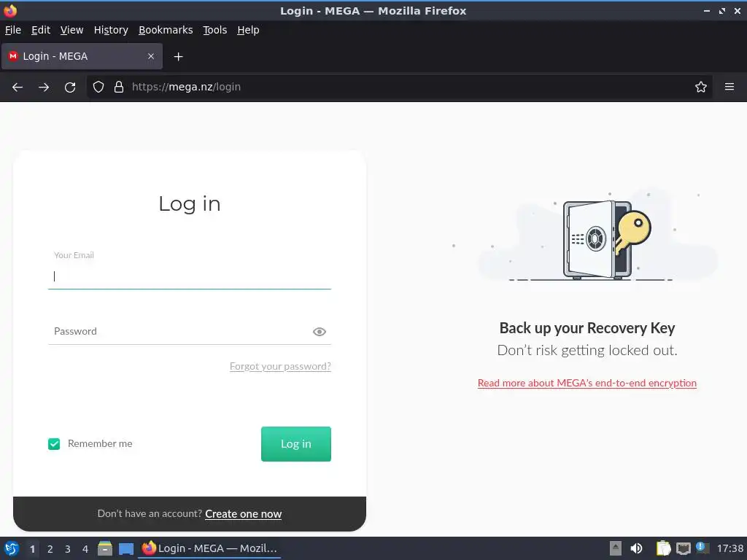Maximize the Firefox window
747x560 pixels.
[x=722, y=11]
